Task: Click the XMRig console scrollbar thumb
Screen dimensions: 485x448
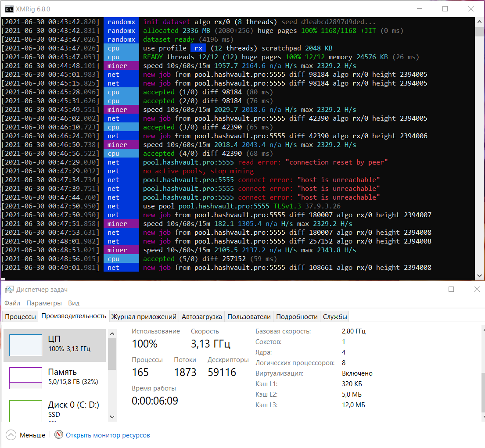Action: pyautogui.click(x=479, y=32)
